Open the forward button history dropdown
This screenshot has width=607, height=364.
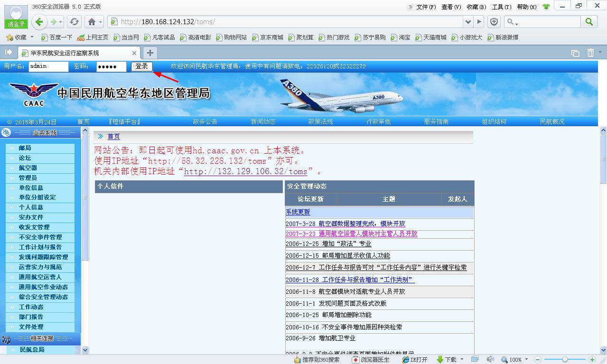[x=61, y=22]
